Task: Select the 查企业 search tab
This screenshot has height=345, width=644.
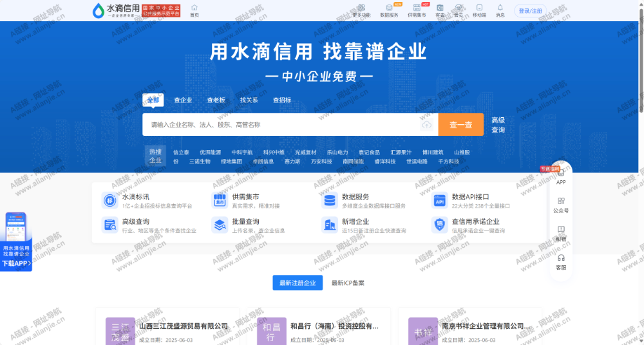Action: (x=183, y=100)
